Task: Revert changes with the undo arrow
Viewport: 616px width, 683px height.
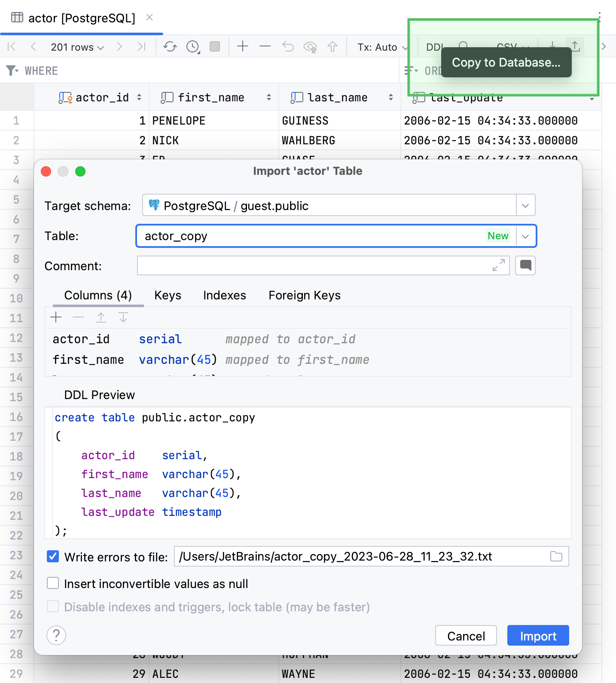Action: tap(288, 46)
